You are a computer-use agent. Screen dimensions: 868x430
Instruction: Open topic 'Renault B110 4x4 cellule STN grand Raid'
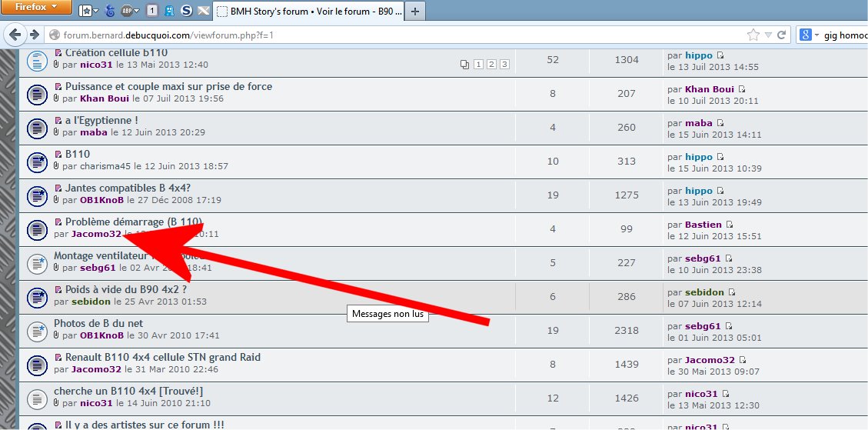(x=162, y=358)
